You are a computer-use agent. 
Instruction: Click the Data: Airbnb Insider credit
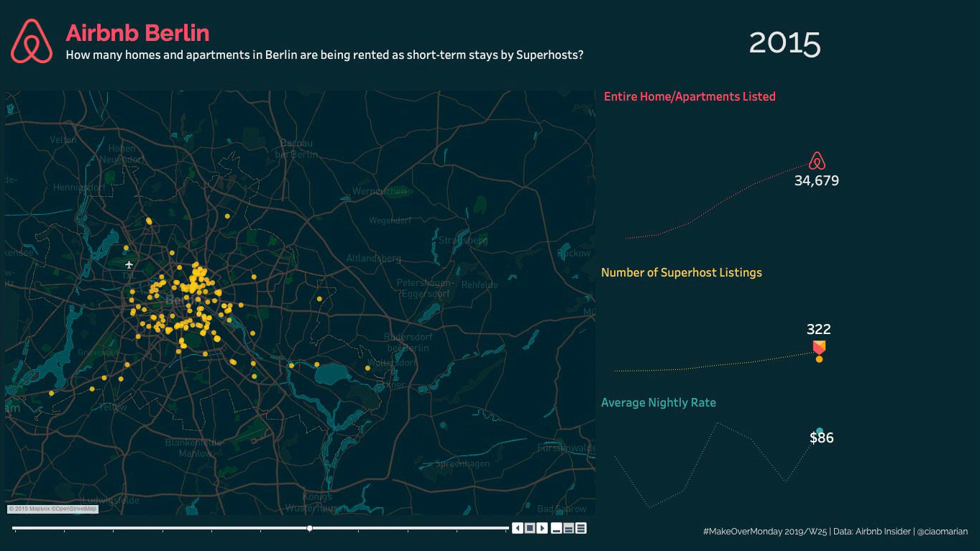[871, 532]
